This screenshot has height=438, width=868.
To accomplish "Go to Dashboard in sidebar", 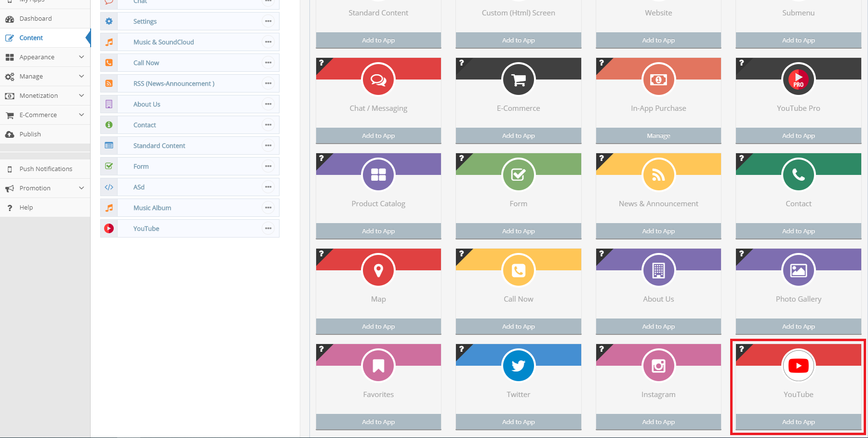I will (x=45, y=18).
